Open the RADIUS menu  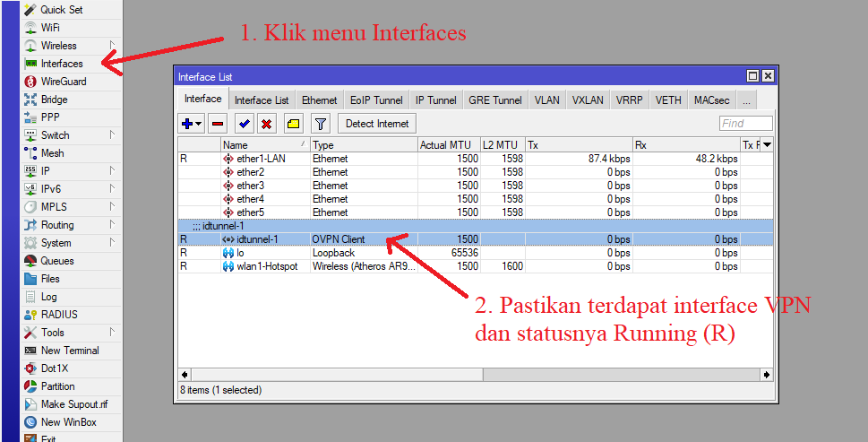(x=59, y=315)
